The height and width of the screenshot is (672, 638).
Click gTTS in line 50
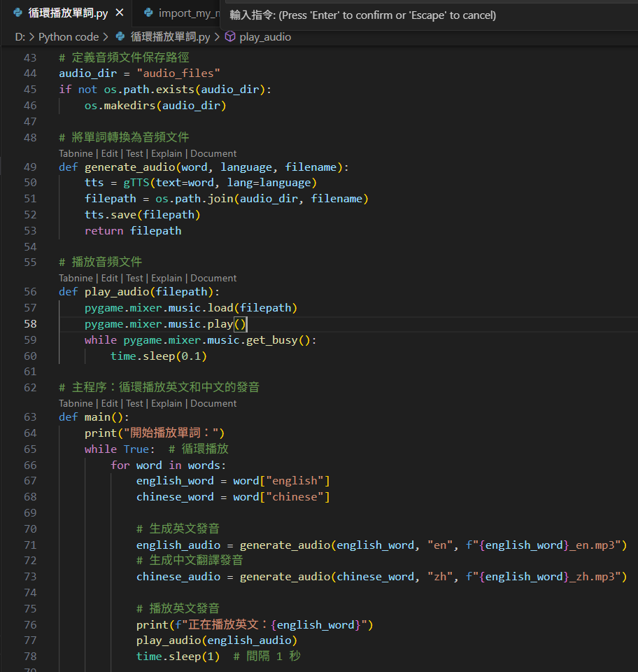[x=136, y=183]
